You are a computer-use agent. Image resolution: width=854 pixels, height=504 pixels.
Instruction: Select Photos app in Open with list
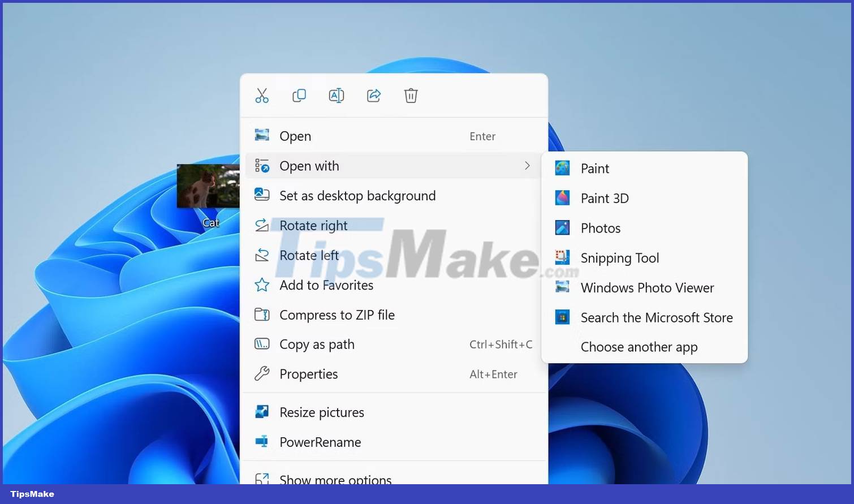tap(601, 229)
